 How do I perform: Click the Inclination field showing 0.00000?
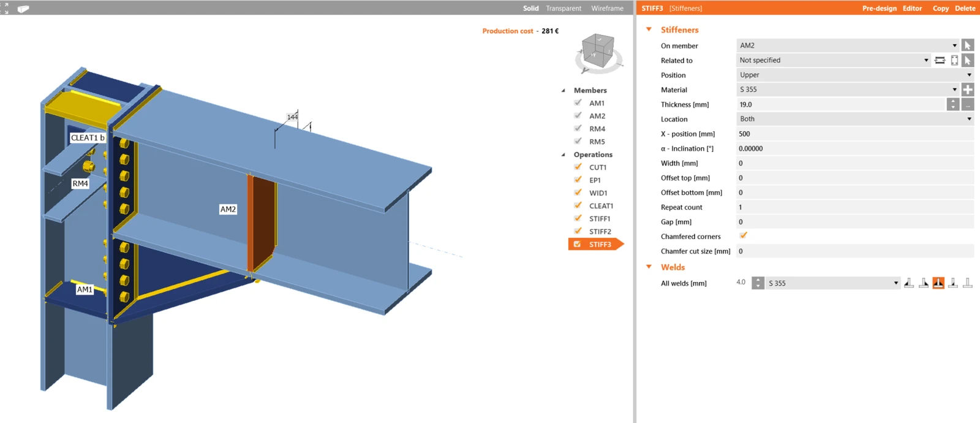[x=855, y=148]
